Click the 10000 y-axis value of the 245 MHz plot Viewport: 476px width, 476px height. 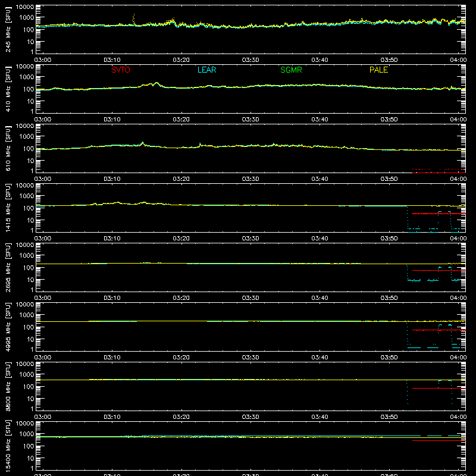tap(25, 7)
